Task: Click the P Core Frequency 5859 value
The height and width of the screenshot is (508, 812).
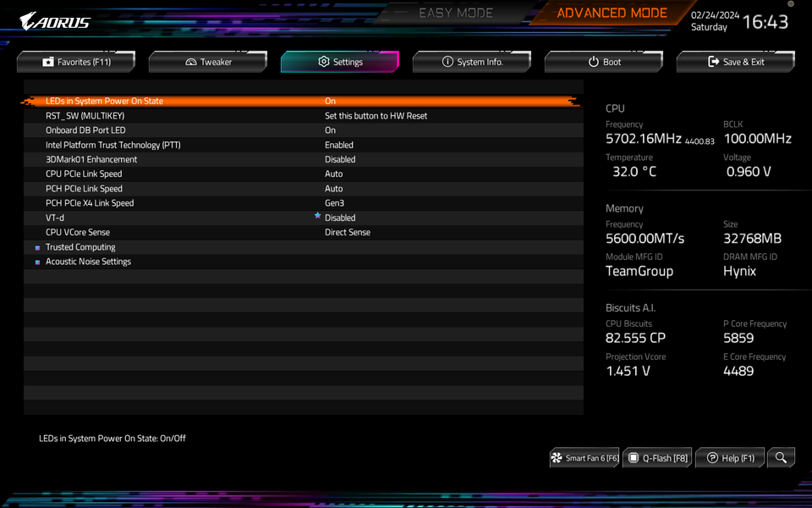Action: [x=738, y=338]
